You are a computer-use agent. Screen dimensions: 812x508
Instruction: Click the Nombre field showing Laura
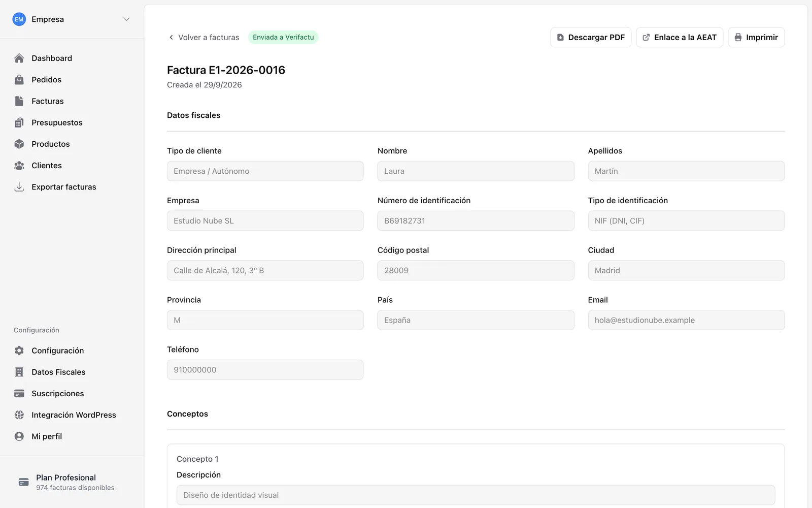476,171
